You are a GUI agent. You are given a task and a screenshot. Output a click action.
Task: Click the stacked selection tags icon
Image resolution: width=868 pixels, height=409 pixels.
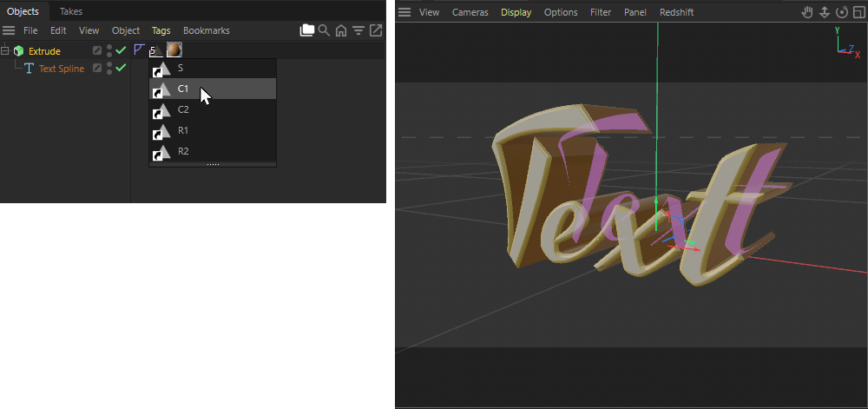point(156,51)
